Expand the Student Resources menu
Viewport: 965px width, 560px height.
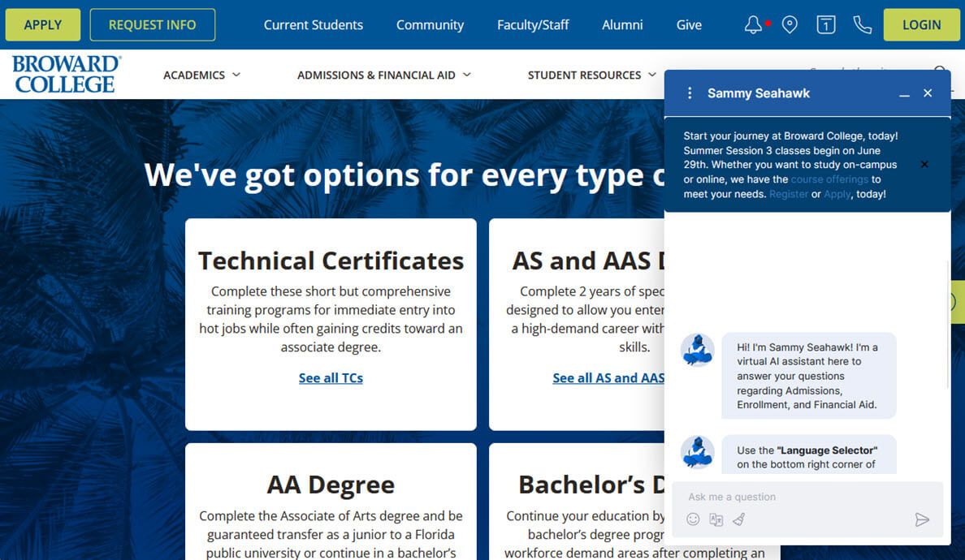pos(592,75)
